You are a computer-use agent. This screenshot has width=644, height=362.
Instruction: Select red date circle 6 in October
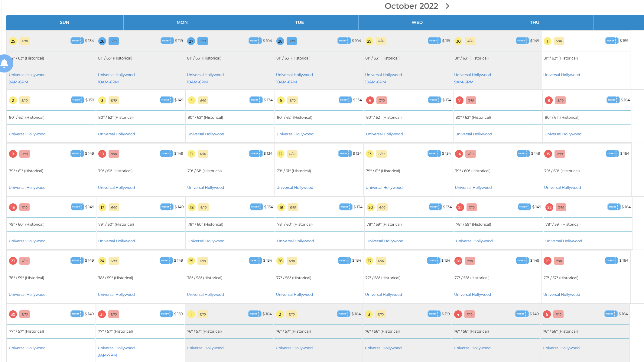pos(370,100)
